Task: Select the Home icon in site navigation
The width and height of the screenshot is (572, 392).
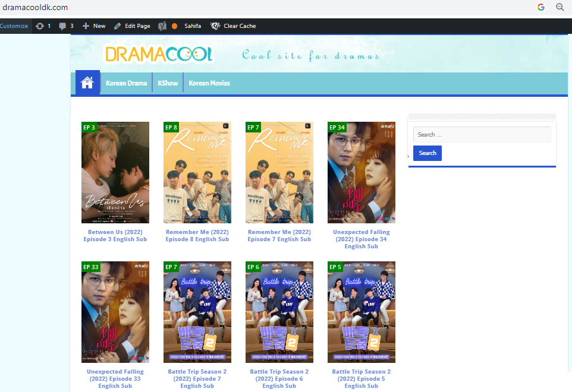Action: coord(87,83)
